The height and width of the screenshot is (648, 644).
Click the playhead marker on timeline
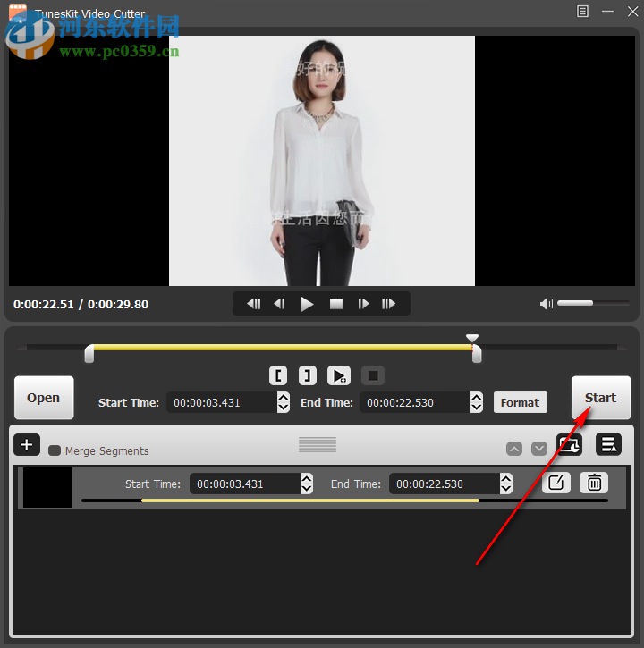click(472, 338)
